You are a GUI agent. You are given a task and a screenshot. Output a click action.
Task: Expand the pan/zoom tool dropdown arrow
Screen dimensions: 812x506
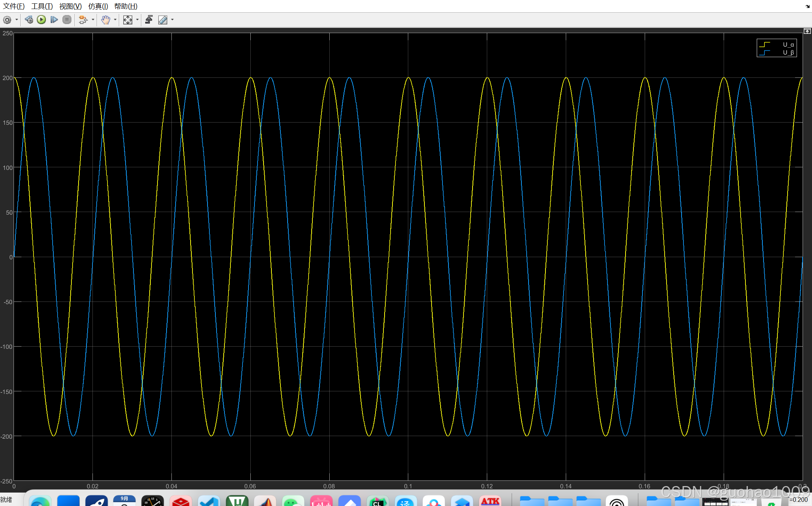click(115, 20)
